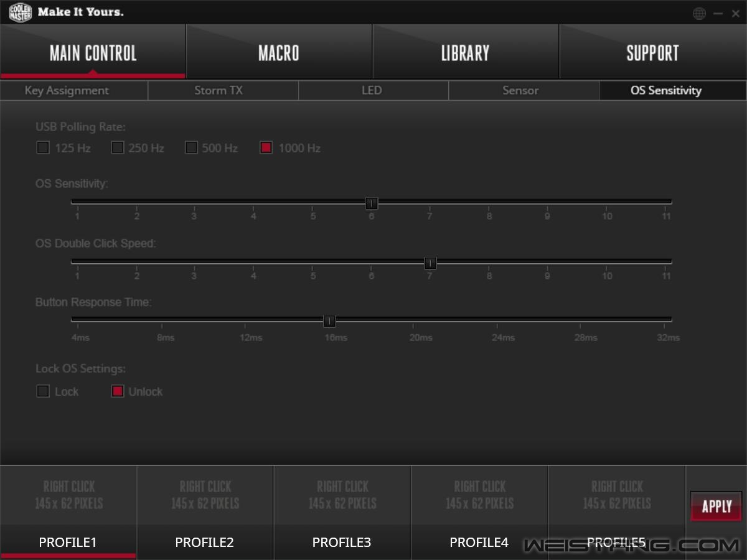Open the Key Assignment sub-tab
The height and width of the screenshot is (560, 747).
[67, 91]
